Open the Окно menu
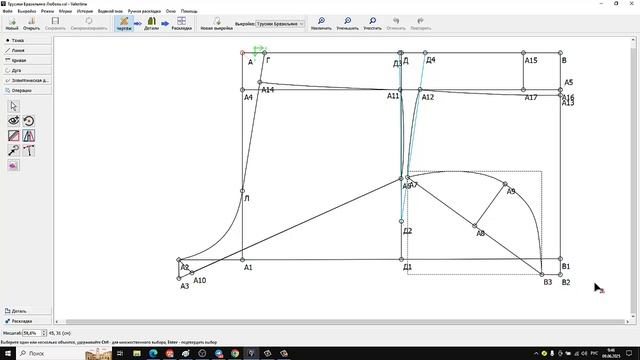Viewport: 640px width, 360px height. [171, 11]
